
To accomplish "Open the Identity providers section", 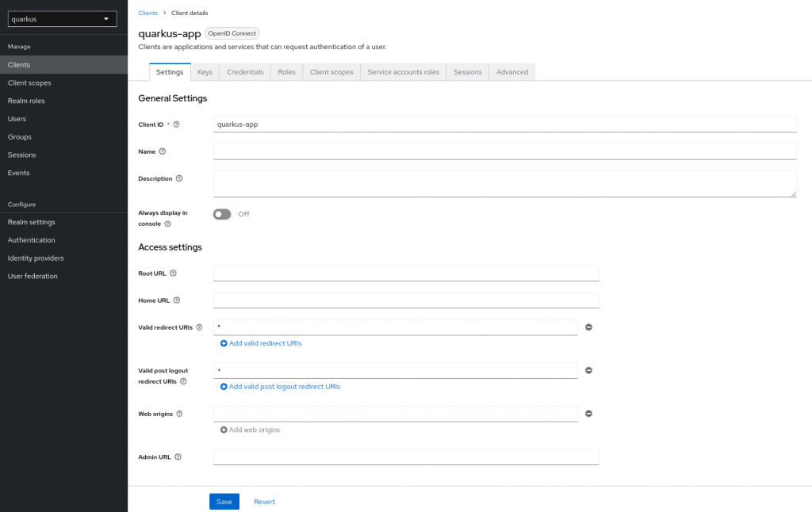I will pyautogui.click(x=36, y=258).
